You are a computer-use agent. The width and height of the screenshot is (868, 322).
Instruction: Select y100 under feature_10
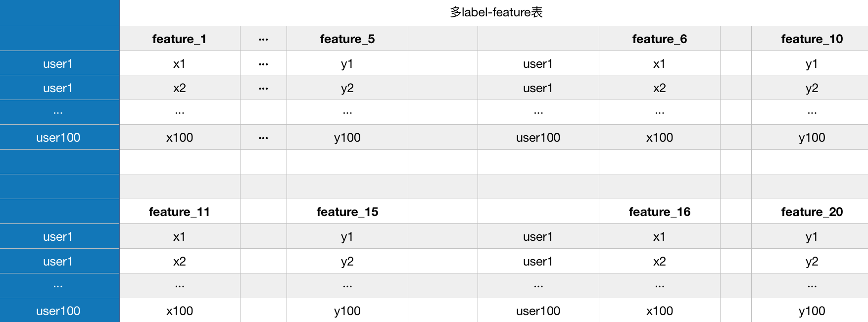click(x=812, y=137)
